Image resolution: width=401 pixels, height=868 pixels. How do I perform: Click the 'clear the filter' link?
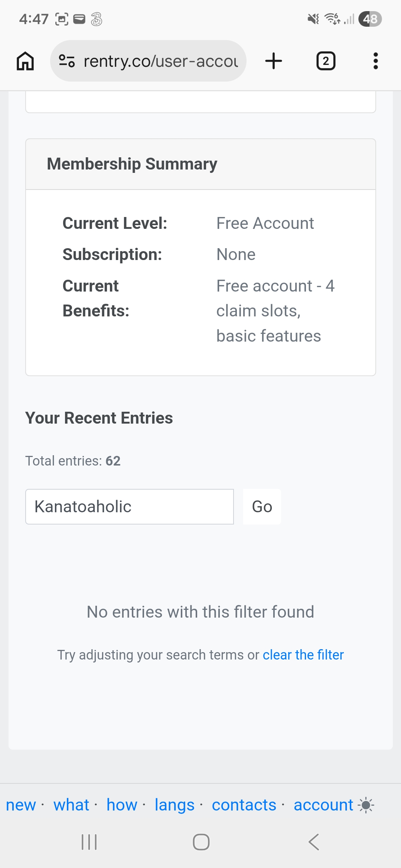point(303,655)
